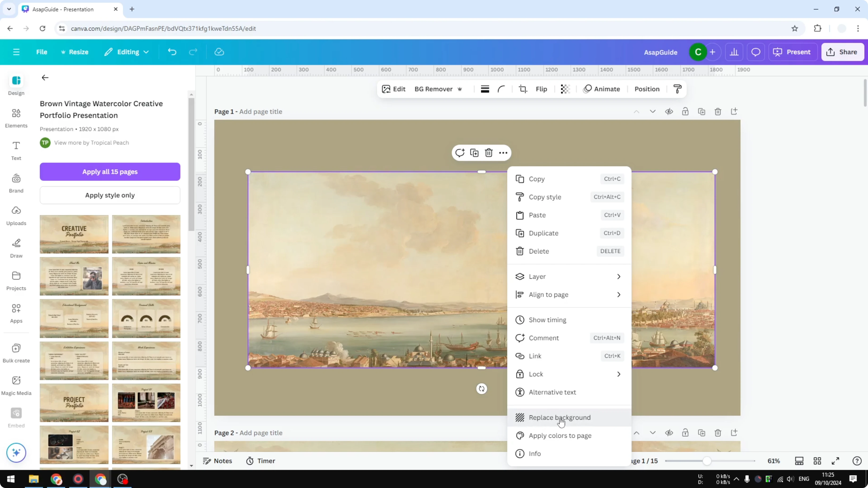Click the Animate button
The height and width of the screenshot is (488, 868).
click(x=601, y=89)
